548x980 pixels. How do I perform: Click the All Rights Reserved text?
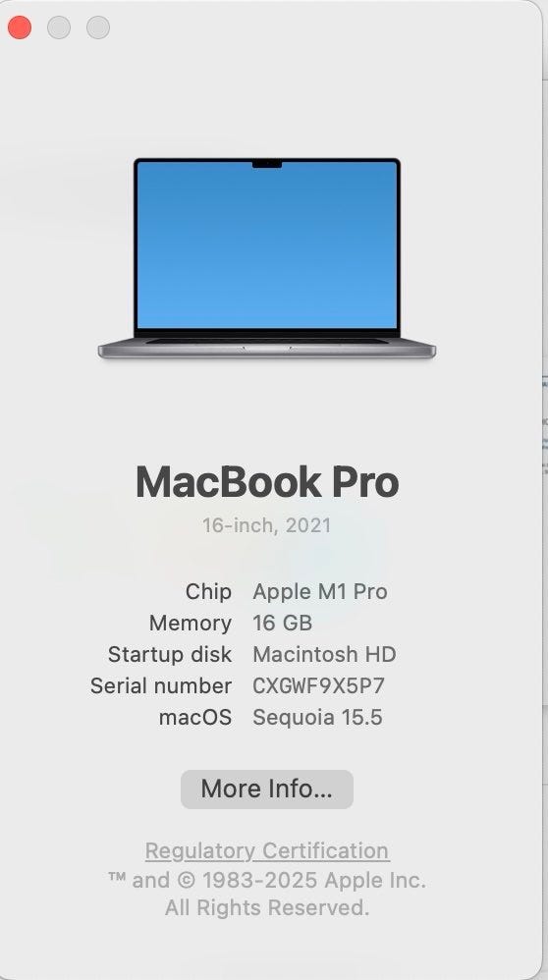coord(267,907)
